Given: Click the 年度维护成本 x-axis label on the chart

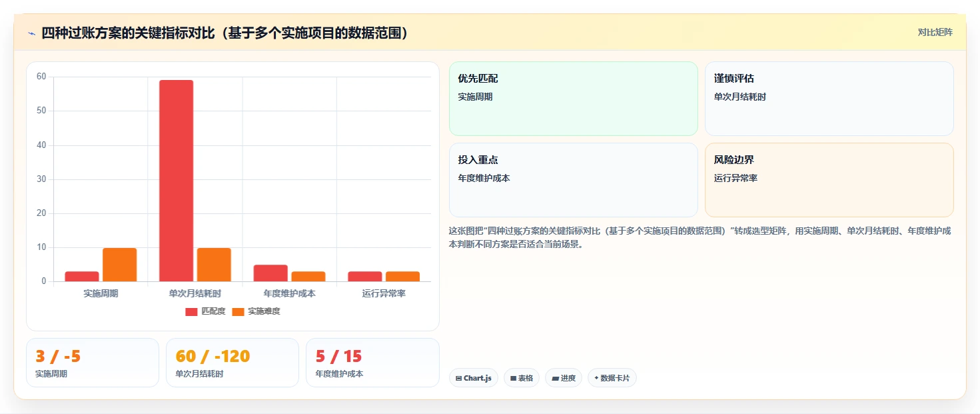Looking at the screenshot, I should (x=289, y=293).
